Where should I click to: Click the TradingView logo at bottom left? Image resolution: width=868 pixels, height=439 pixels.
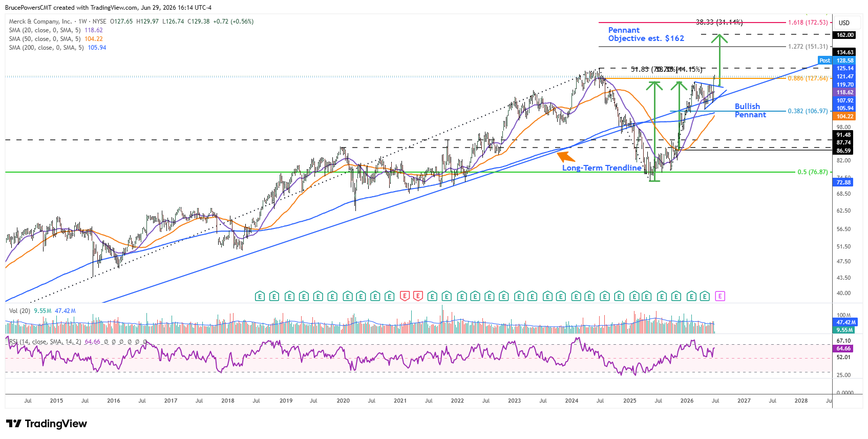pyautogui.click(x=47, y=424)
